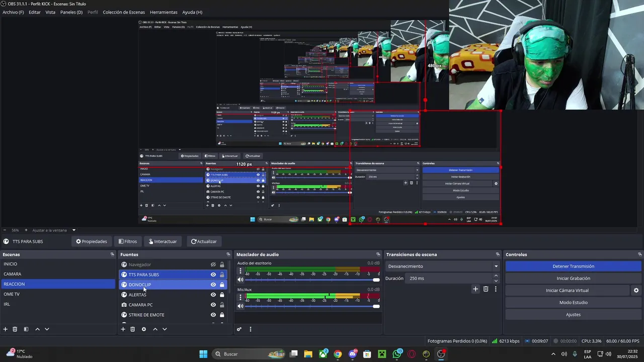
Task: Move source up arrow in Fuentes panel
Action: pyautogui.click(x=155, y=329)
